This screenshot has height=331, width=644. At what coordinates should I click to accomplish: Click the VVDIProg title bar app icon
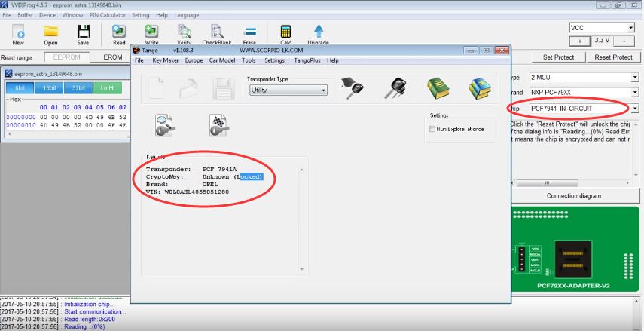(4, 6)
